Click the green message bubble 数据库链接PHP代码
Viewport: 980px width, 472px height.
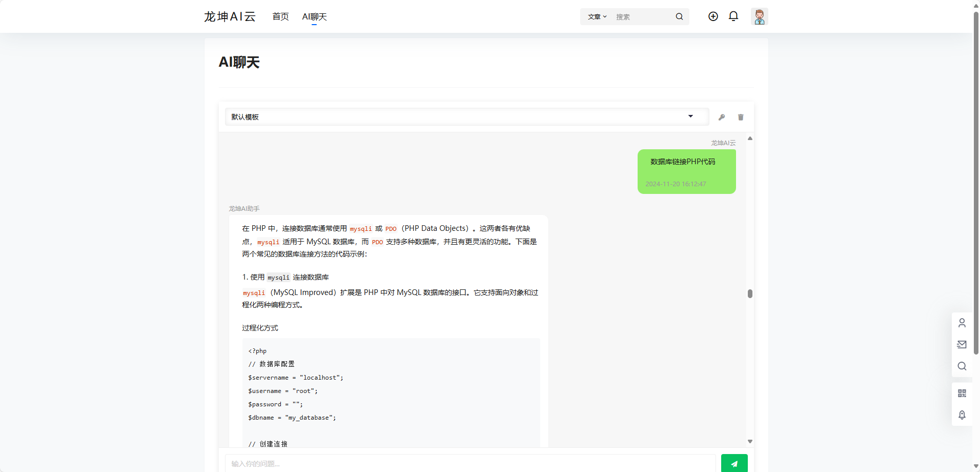pyautogui.click(x=686, y=171)
